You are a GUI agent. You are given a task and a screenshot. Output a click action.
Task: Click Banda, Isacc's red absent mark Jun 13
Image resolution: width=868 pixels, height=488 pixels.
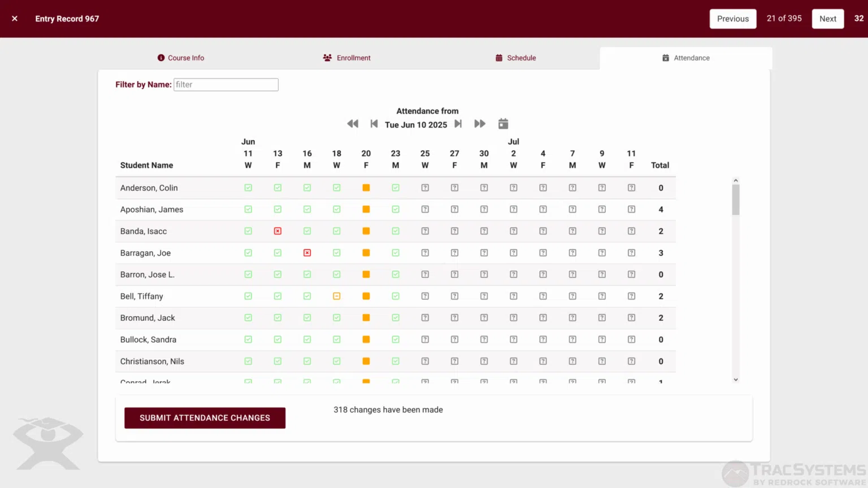[x=277, y=231]
